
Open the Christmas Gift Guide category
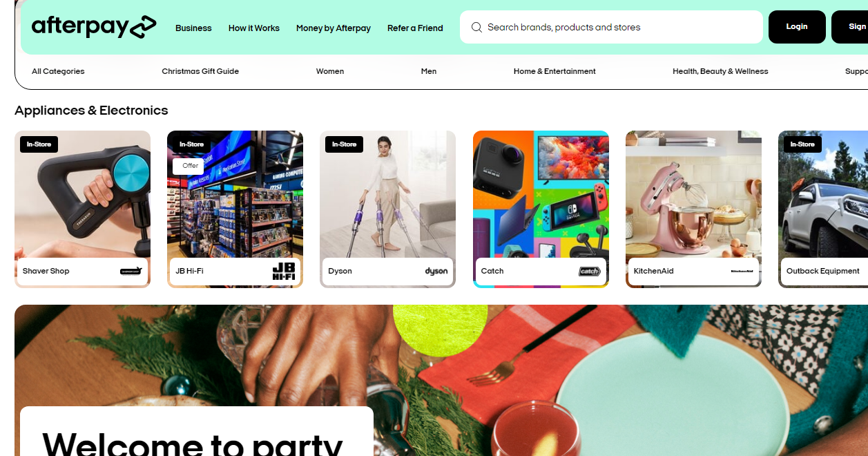pyautogui.click(x=200, y=71)
